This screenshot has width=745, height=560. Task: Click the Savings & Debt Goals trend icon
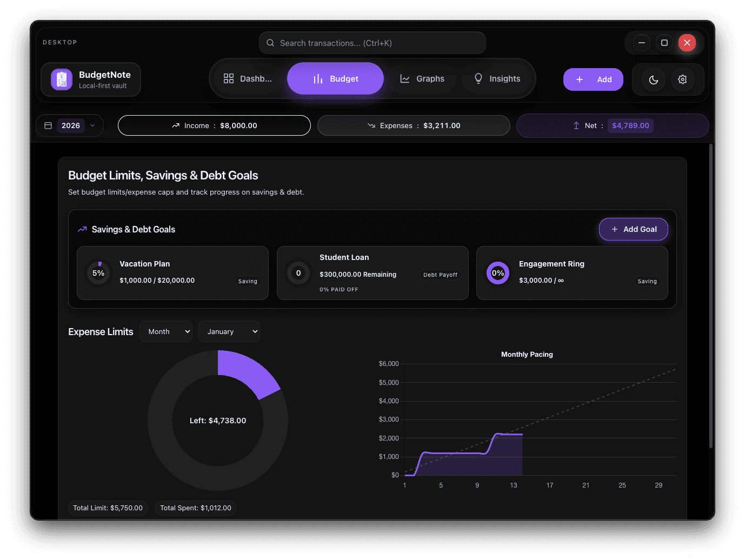point(82,229)
